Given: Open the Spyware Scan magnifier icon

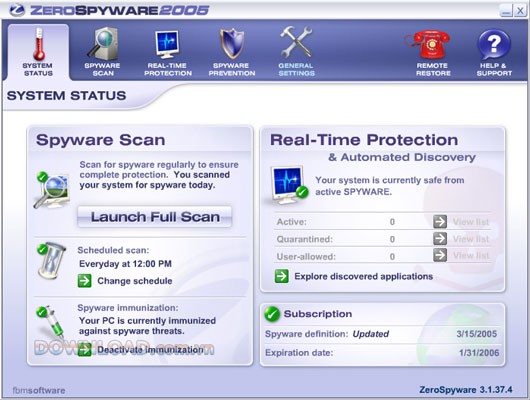Looking at the screenshot, I should click(102, 44).
